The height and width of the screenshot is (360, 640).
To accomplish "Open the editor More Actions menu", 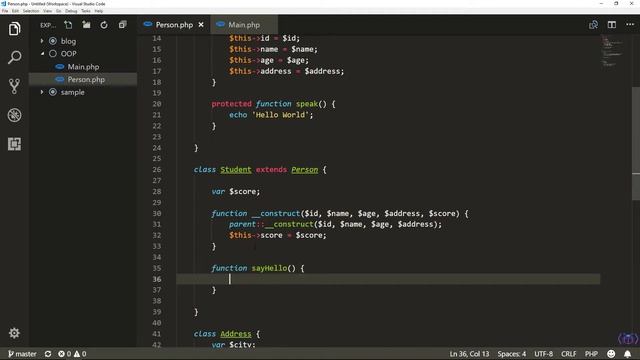I will coord(630,25).
